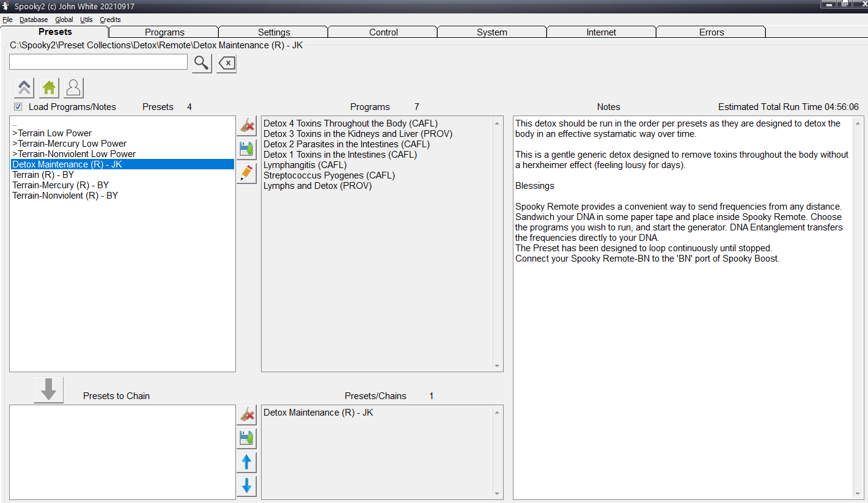Go up one folder level

point(24,88)
